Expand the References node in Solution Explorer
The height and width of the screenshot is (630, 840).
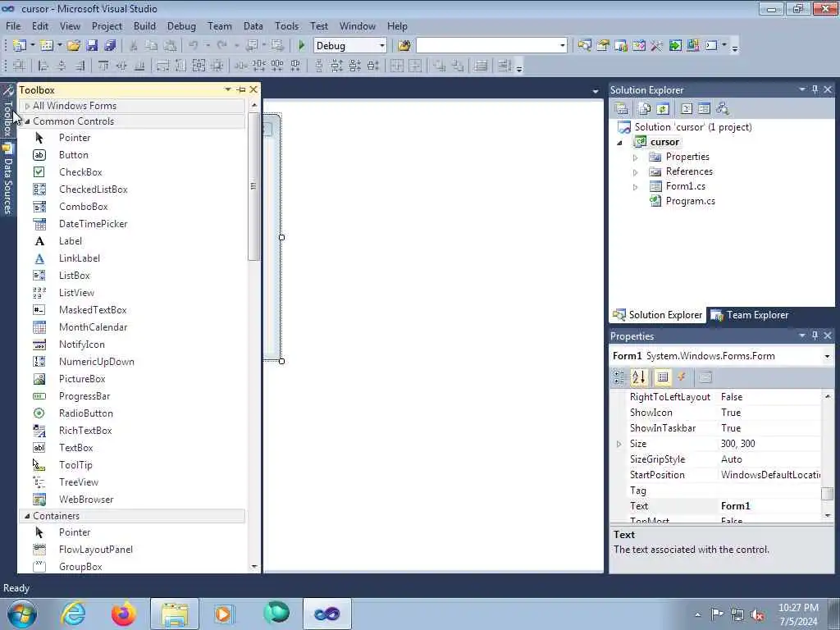(x=636, y=172)
